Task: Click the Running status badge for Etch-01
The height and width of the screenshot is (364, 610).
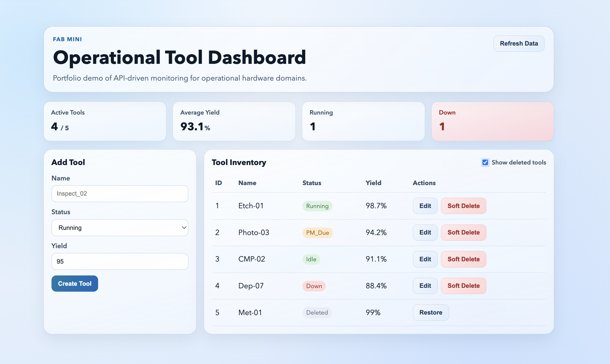Action: tap(317, 206)
